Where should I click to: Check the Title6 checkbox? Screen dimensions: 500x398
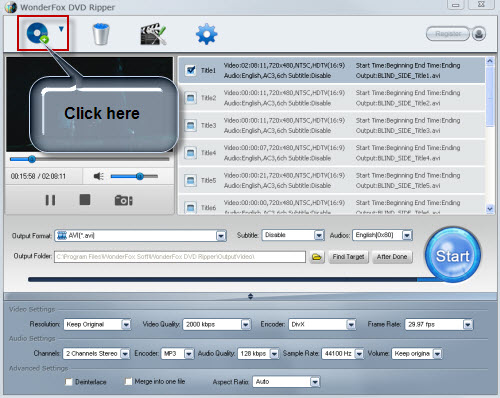pos(191,208)
